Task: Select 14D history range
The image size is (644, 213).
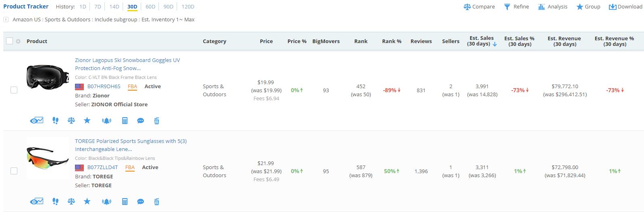Action: coord(114,6)
